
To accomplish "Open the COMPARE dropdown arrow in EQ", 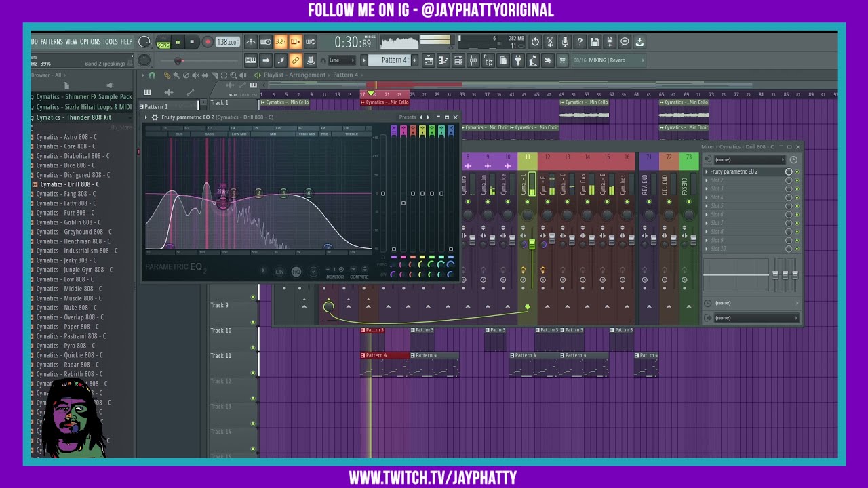I will coord(353,269).
